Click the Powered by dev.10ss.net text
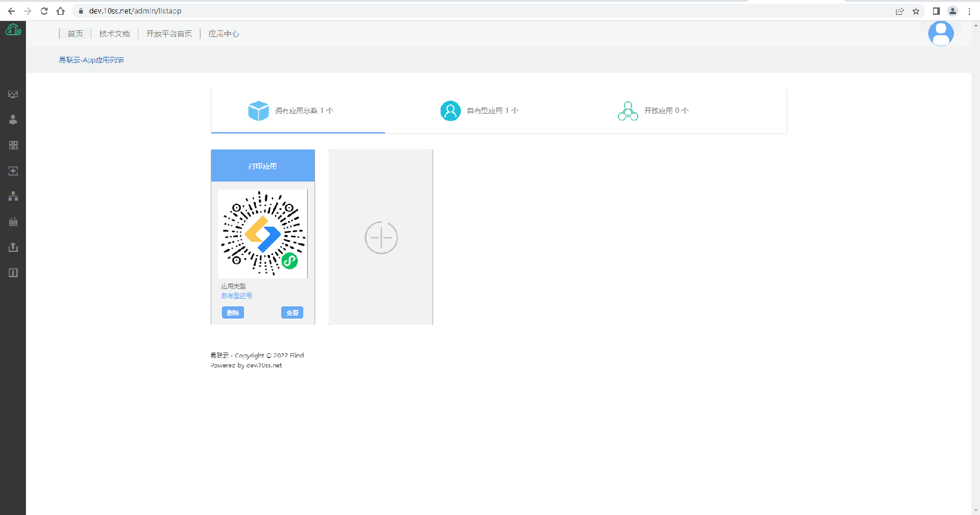980x515 pixels. (x=246, y=366)
